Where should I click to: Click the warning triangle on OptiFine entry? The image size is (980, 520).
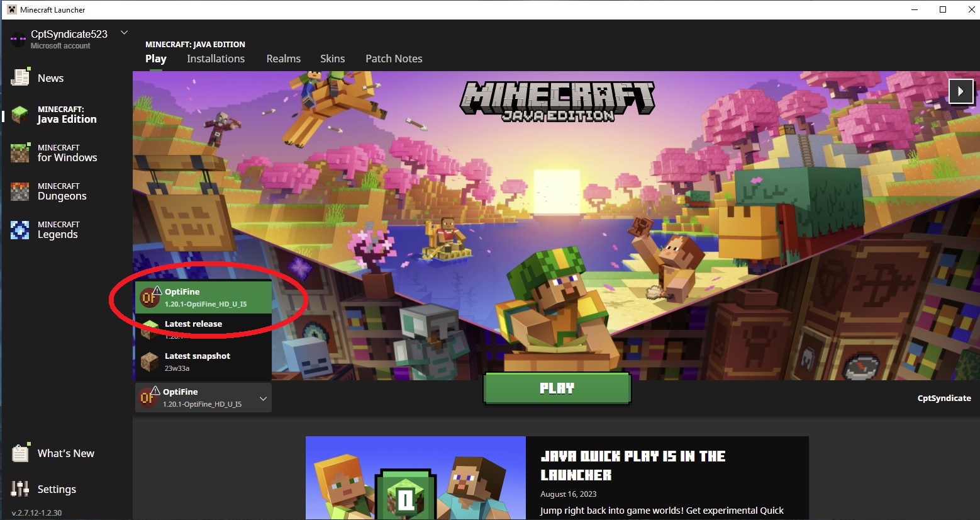(157, 291)
